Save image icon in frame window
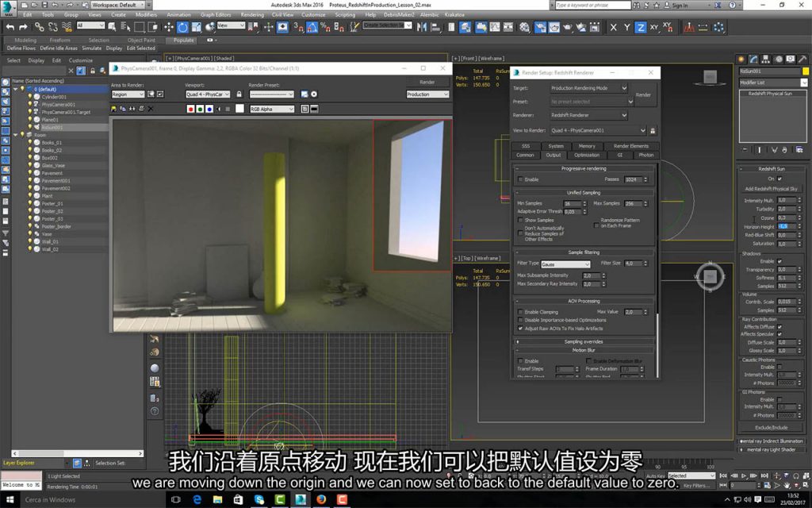The height and width of the screenshot is (508, 812). (x=114, y=109)
